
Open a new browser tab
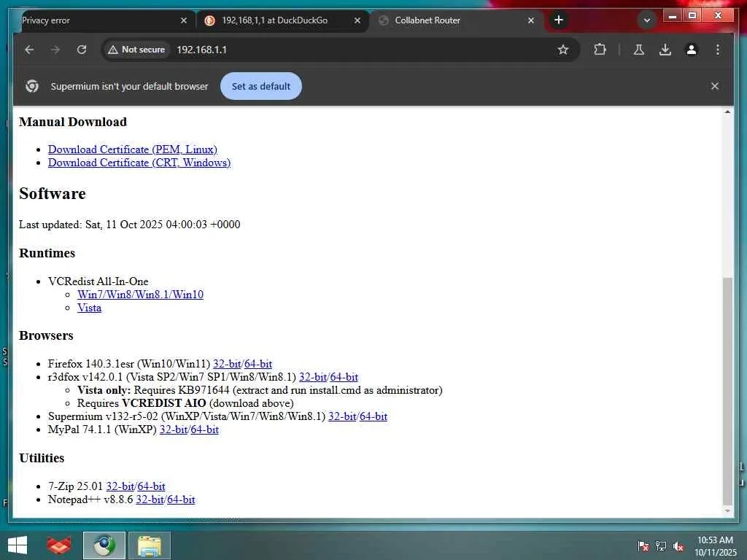559,20
